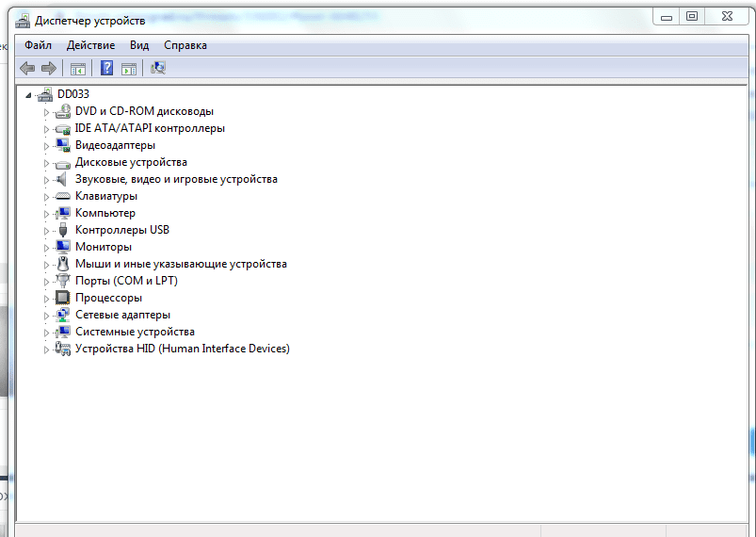756x537 pixels.
Task: Expand the Сетевые адаптеры node
Action: 46,316
